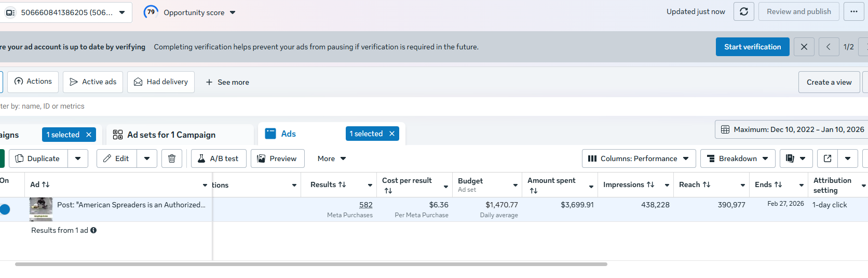The image size is (868, 278).
Task: Click the refresh data icon
Action: click(x=743, y=11)
